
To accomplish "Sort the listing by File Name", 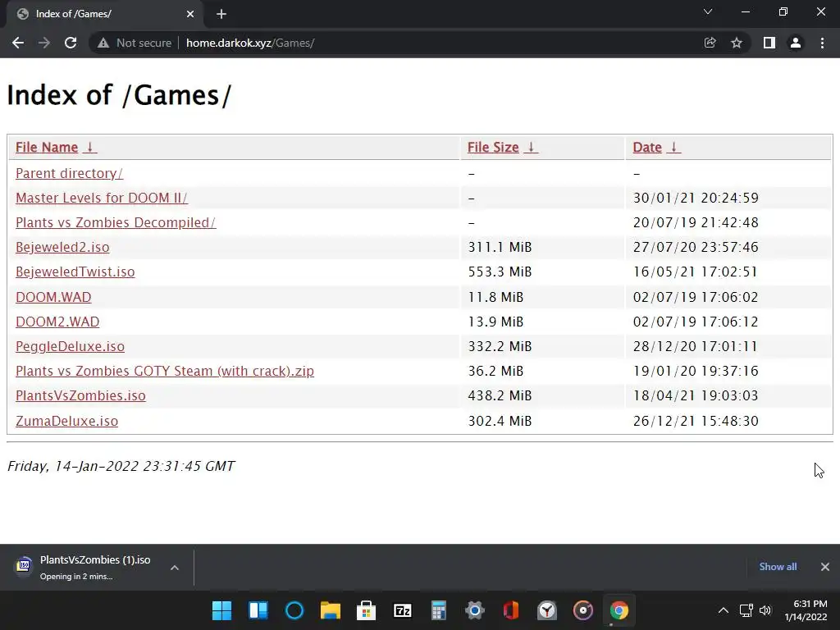I will coord(57,148).
